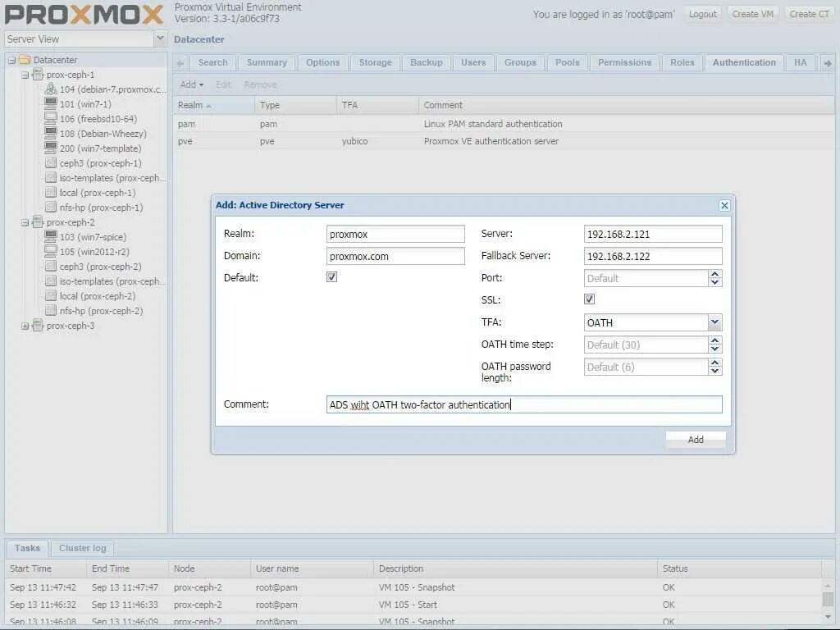Open the HA tab
Screen dimensions: 840x630
801,62
